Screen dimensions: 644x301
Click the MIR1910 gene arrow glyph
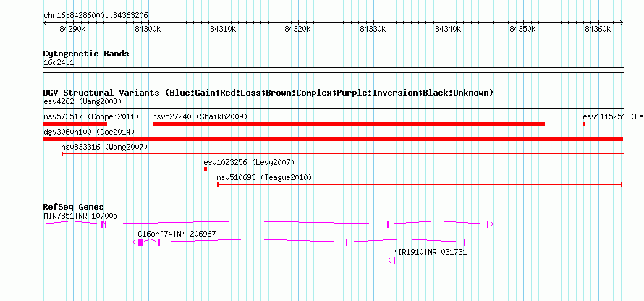(x=391, y=260)
